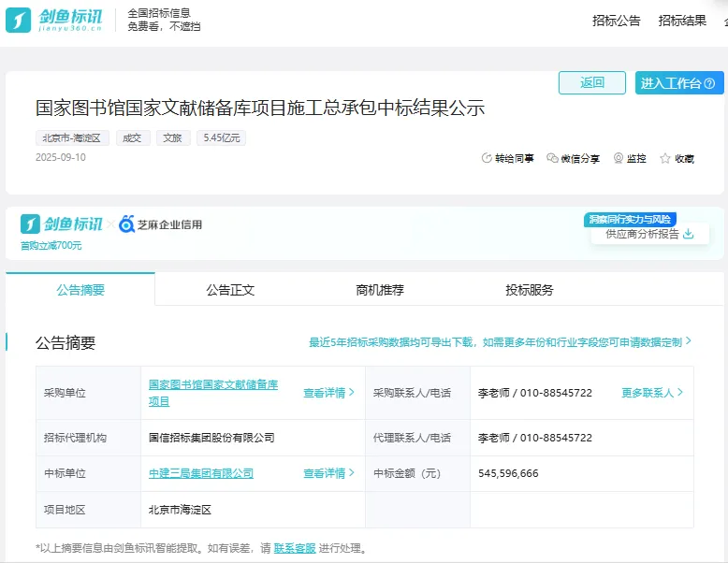Click the 微信分享 WeChat share icon

click(552, 159)
